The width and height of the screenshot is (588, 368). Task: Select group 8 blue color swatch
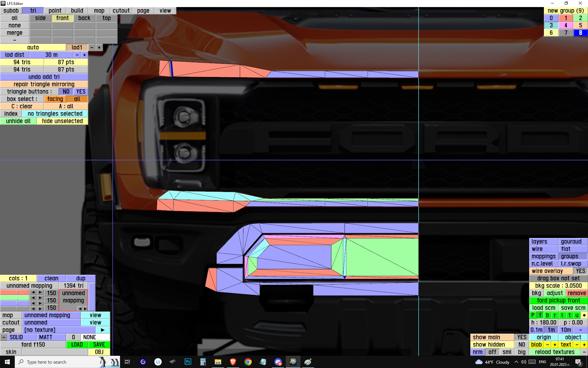[580, 33]
